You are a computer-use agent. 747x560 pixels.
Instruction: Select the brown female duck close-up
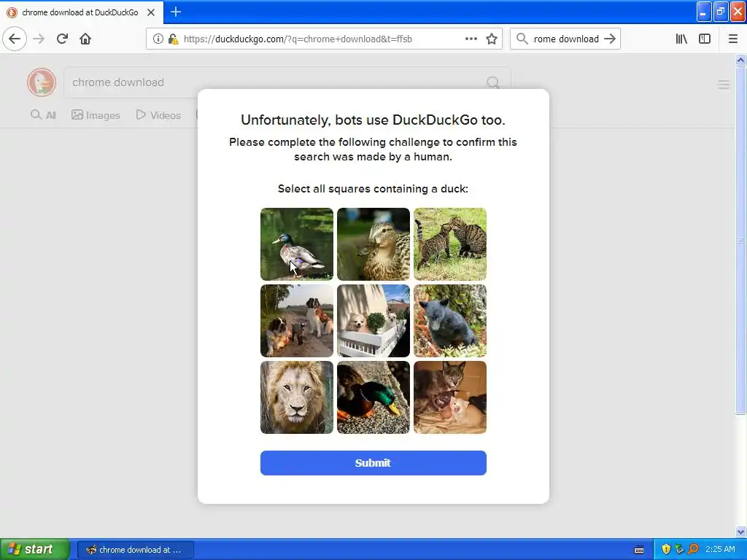pos(373,244)
